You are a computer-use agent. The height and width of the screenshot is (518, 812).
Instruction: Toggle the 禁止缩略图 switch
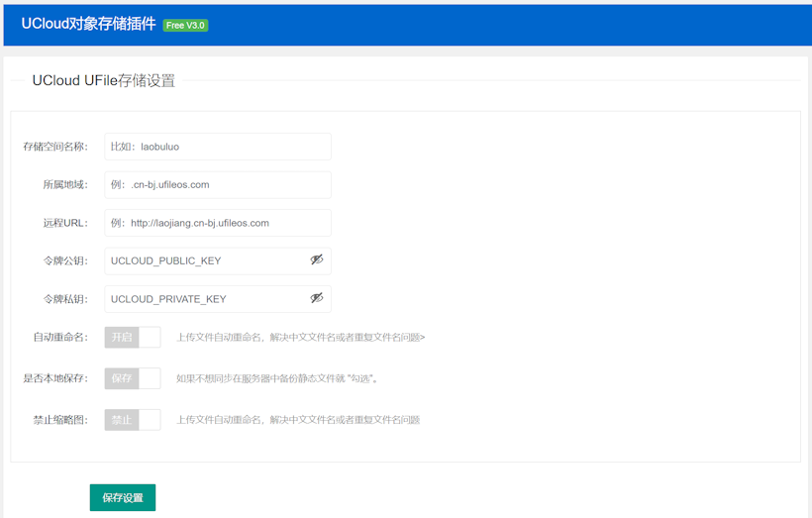(x=133, y=420)
